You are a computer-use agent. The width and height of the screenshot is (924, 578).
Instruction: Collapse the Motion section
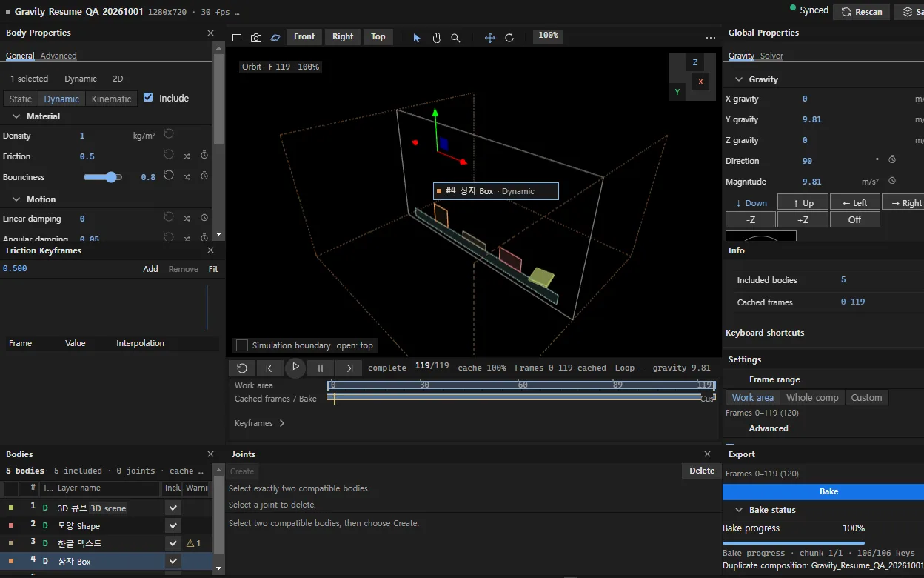16,199
